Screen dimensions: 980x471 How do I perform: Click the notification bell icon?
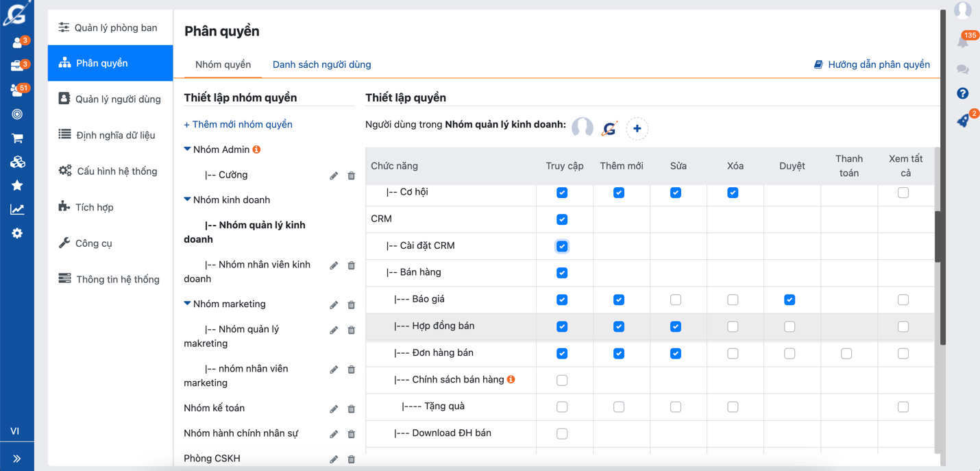pos(963,43)
